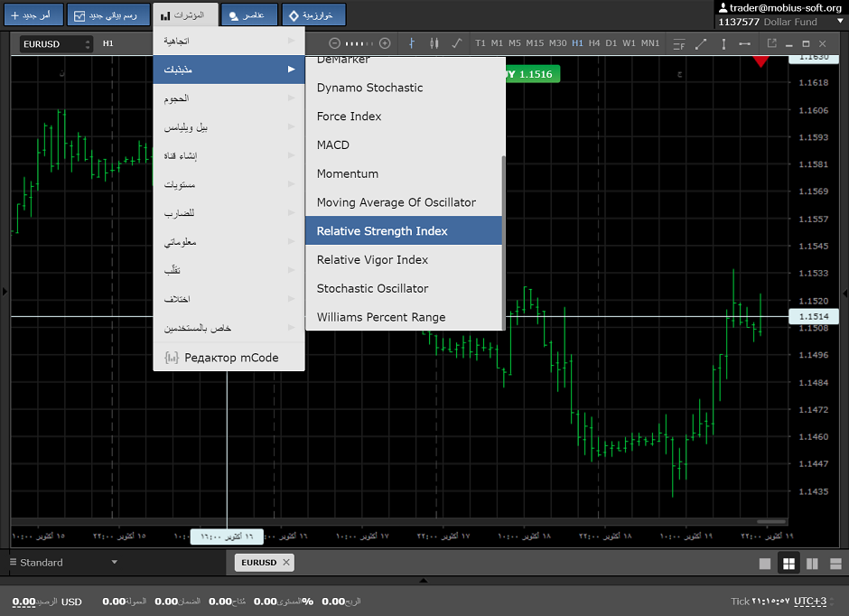This screenshot has height=616, width=849.
Task: Open the H1 period selector beside symbol
Action: point(108,43)
